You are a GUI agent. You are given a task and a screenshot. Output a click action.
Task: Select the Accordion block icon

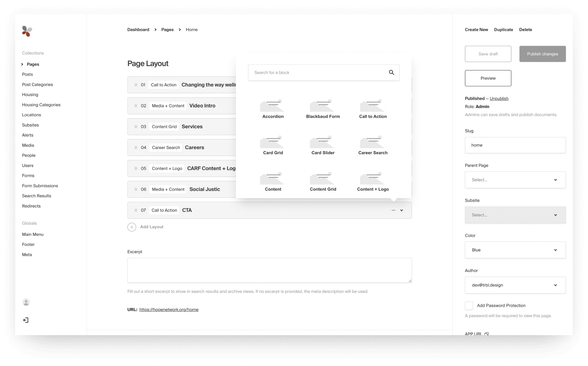tap(272, 105)
